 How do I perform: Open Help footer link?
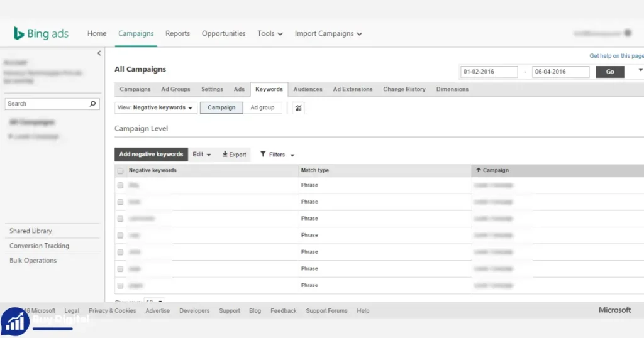[363, 310]
